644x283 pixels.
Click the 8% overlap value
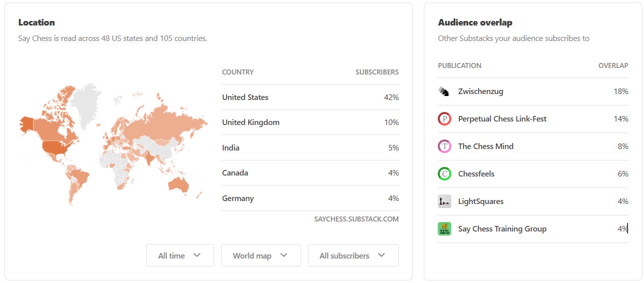tap(623, 146)
